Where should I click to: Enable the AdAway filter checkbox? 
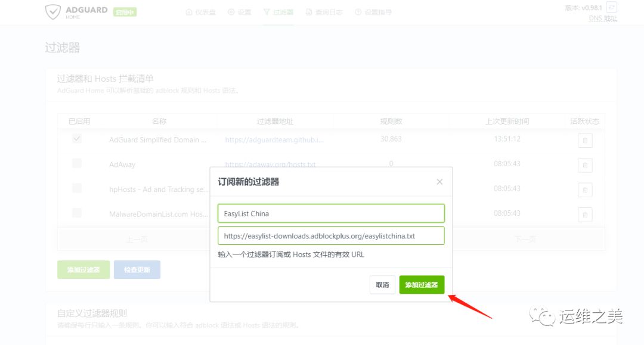tap(77, 163)
